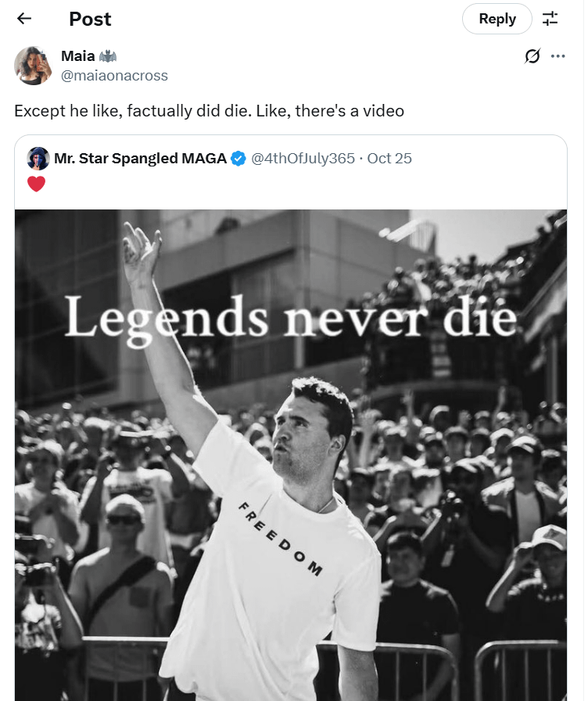Click the Oct 25 timestamp
This screenshot has width=588, height=701.
pos(389,159)
